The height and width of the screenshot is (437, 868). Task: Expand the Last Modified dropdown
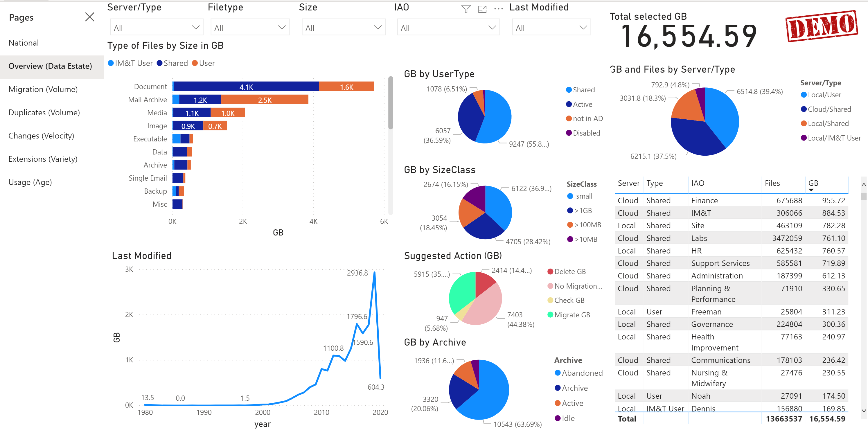[x=583, y=28]
